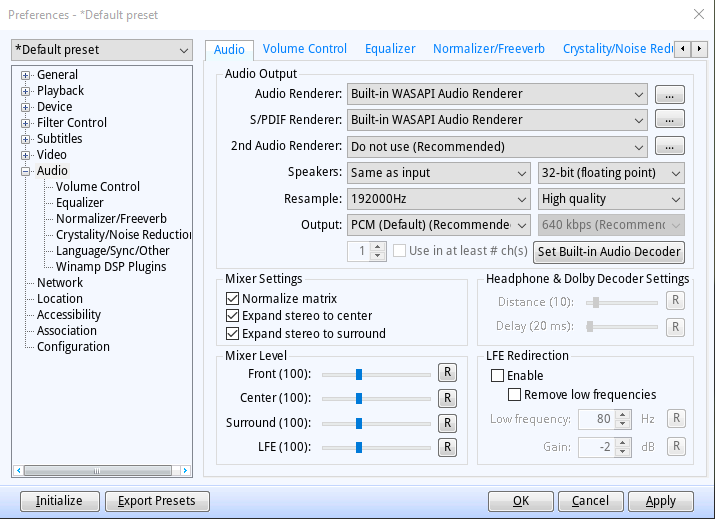Toggle Normalize matrix checkbox
The height and width of the screenshot is (519, 715).
tap(232, 299)
